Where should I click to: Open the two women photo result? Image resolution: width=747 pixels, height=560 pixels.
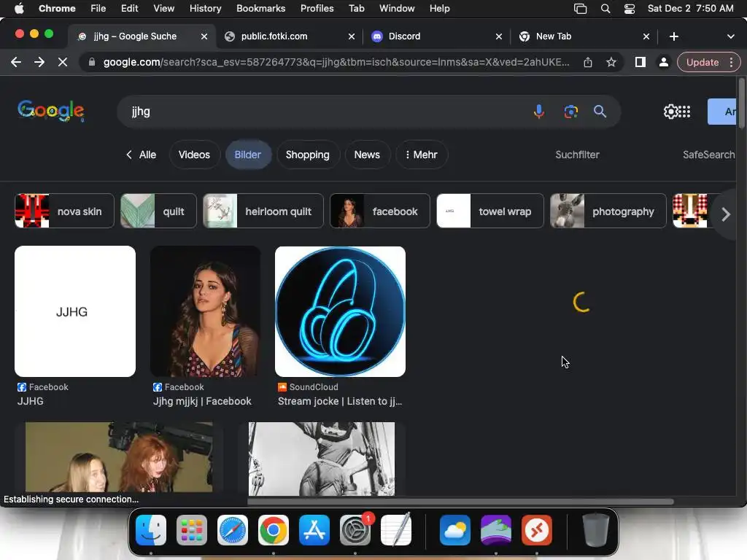pyautogui.click(x=119, y=457)
